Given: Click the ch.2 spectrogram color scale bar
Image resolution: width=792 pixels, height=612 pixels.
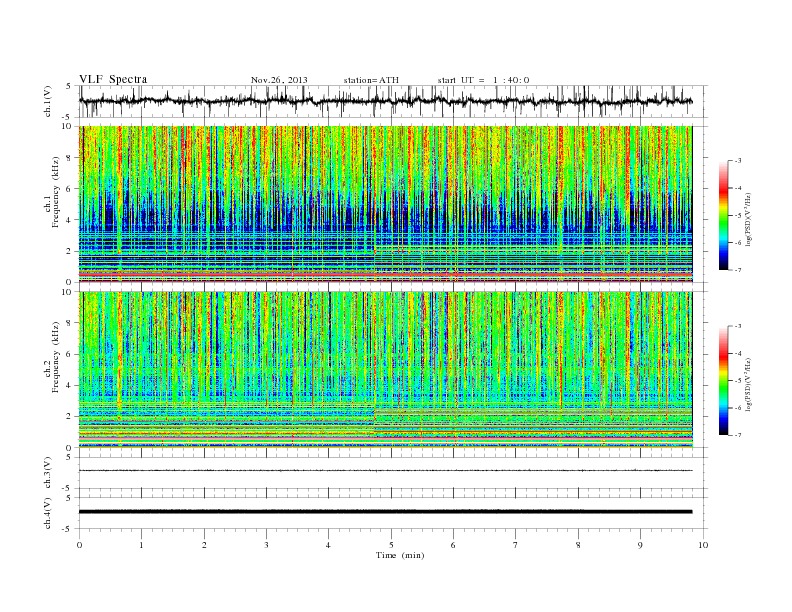Looking at the screenshot, I should [723, 380].
